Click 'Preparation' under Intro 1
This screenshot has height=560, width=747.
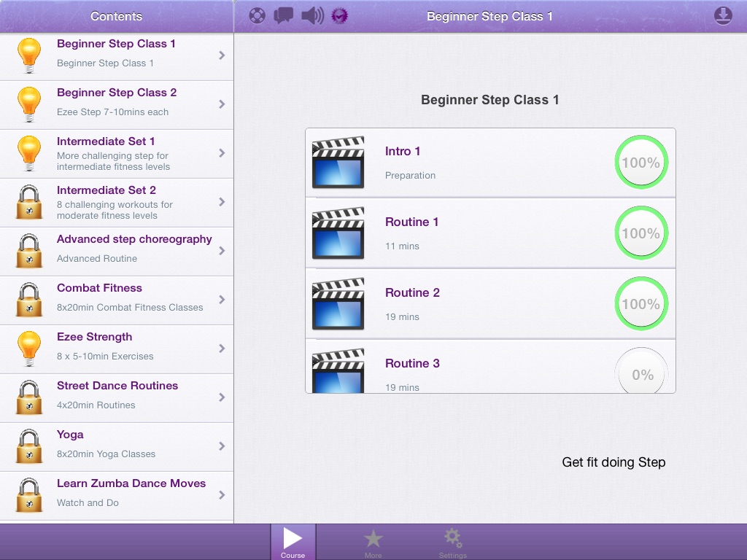click(x=410, y=175)
